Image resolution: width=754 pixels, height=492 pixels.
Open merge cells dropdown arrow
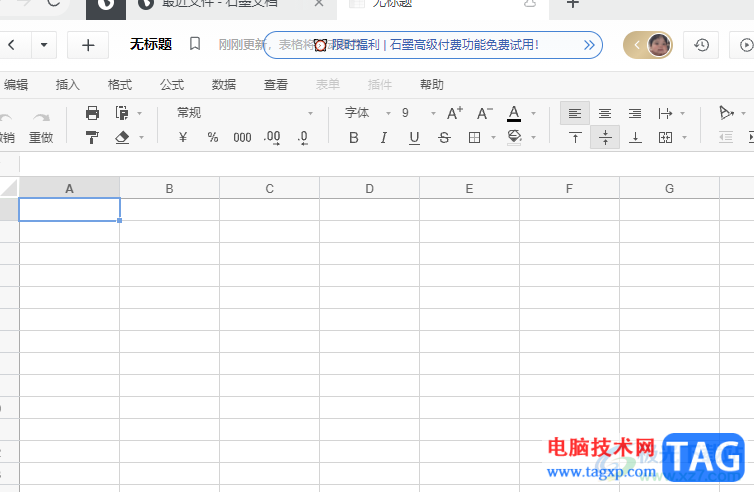(x=684, y=138)
